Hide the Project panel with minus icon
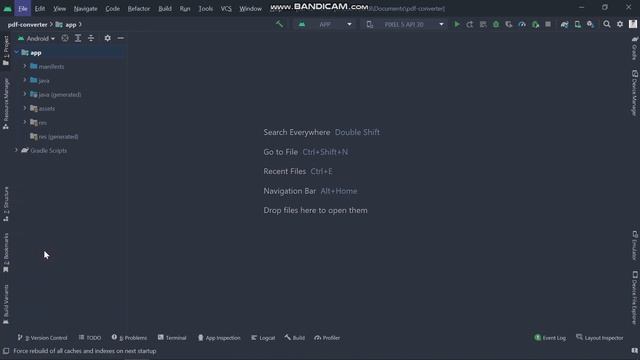Viewport: 640px width, 360px height. (120, 38)
